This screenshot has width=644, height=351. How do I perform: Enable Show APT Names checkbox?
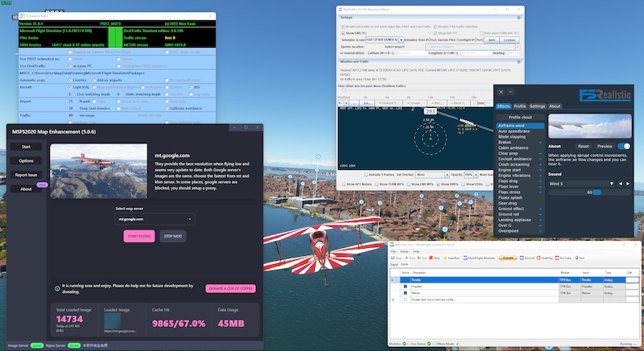point(344,184)
